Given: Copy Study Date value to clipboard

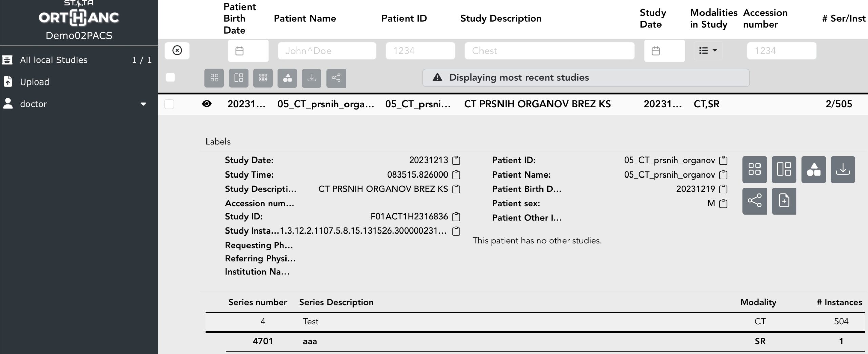Looking at the screenshot, I should pos(456,160).
